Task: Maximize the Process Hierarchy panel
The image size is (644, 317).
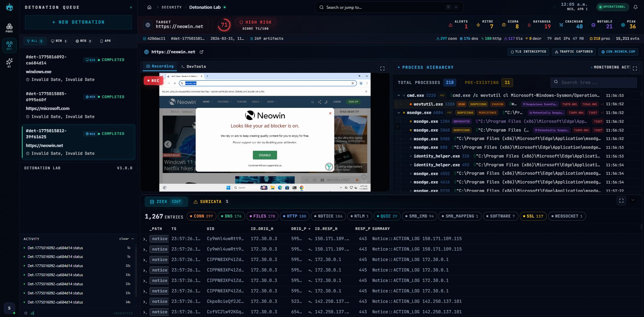Action: click(635, 68)
